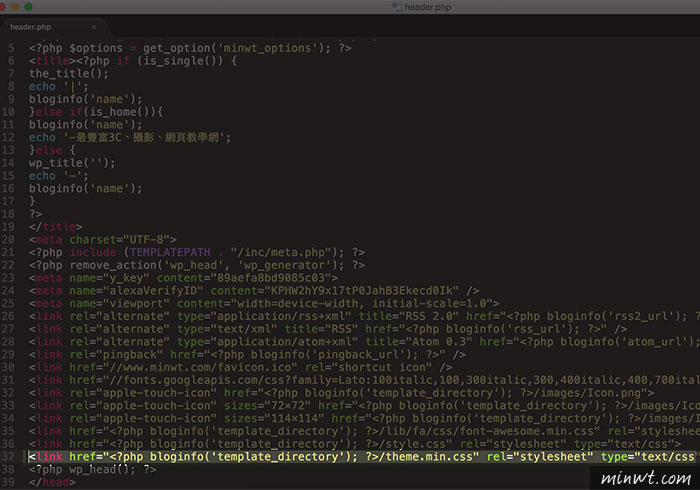Image resolution: width=700 pixels, height=490 pixels.
Task: Click echo '-'; on line 15
Action: 59,176
